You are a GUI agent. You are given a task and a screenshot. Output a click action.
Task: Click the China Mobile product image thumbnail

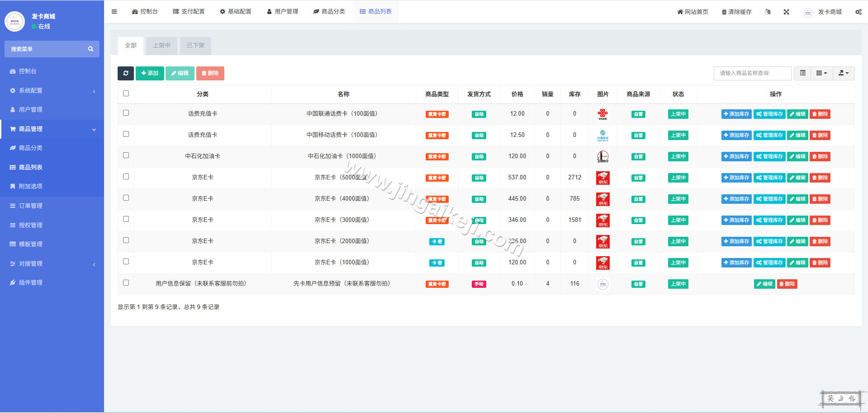(x=602, y=135)
